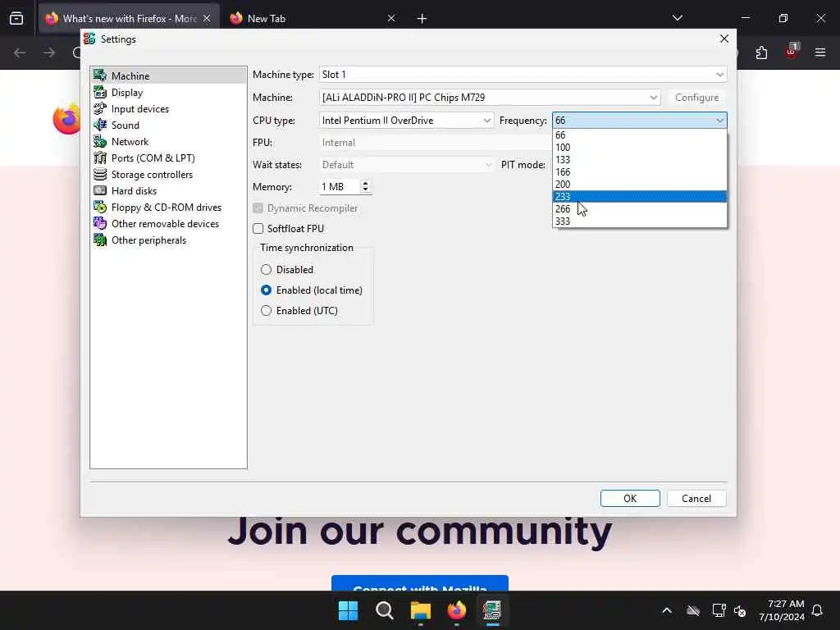The image size is (840, 630).
Task: Select the Machine category icon
Action: (100, 75)
